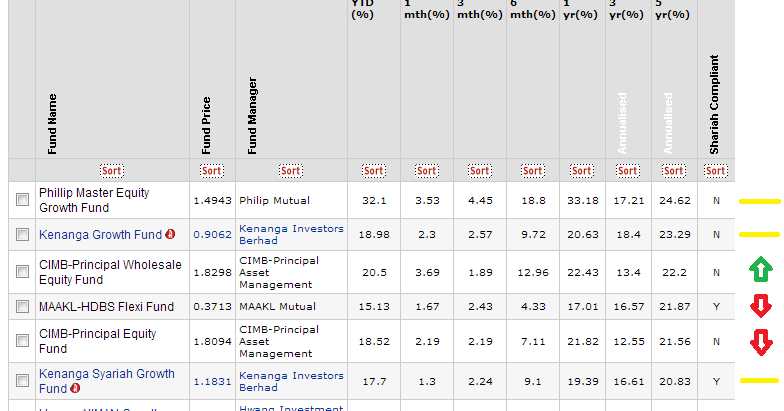Click the 0.9062 fund price link

tap(212, 234)
